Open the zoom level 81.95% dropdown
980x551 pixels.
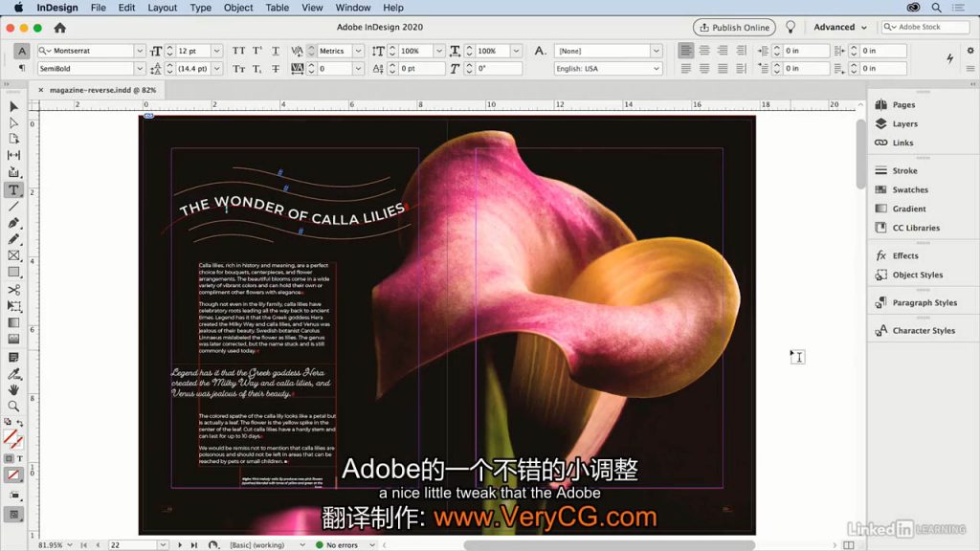[x=69, y=544]
